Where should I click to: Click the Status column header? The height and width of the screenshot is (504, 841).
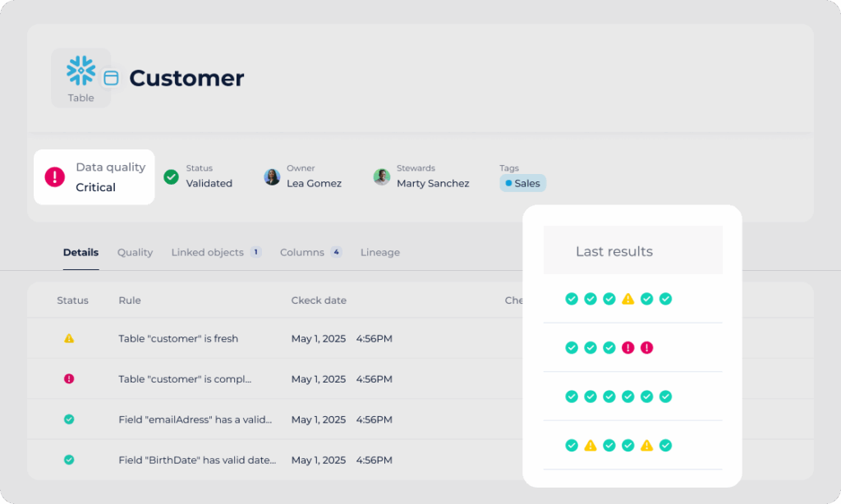coord(72,300)
